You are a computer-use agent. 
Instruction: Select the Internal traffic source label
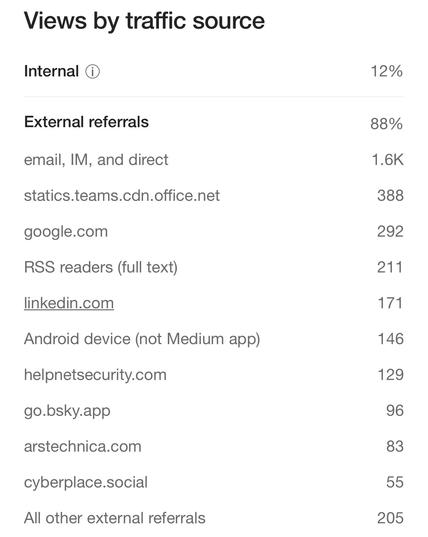pyautogui.click(x=51, y=72)
